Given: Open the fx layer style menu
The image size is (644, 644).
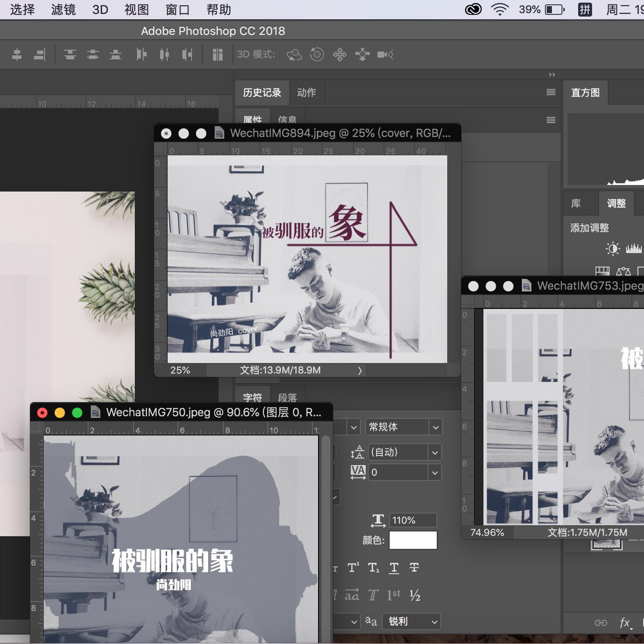Looking at the screenshot, I should [x=626, y=623].
